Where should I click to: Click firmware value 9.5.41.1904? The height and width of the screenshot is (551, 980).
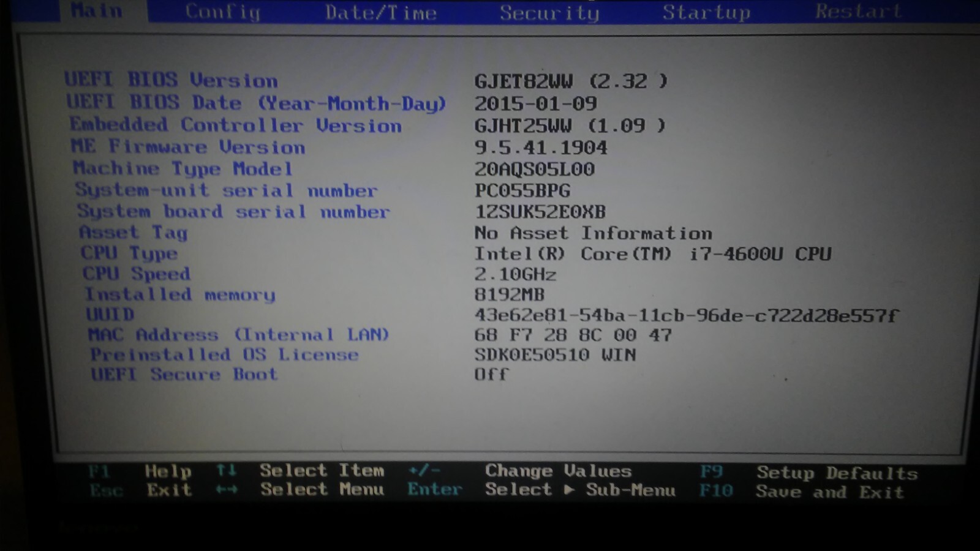coord(541,148)
